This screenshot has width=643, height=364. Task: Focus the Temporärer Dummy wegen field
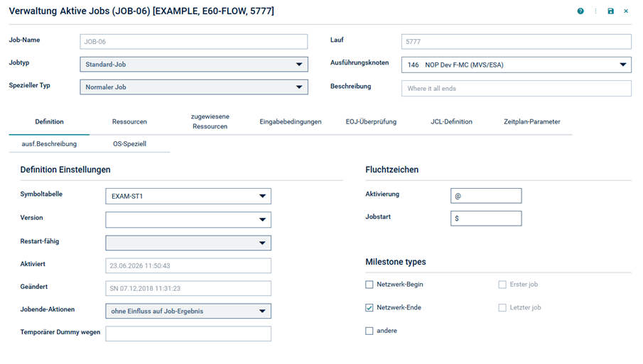[188, 333]
